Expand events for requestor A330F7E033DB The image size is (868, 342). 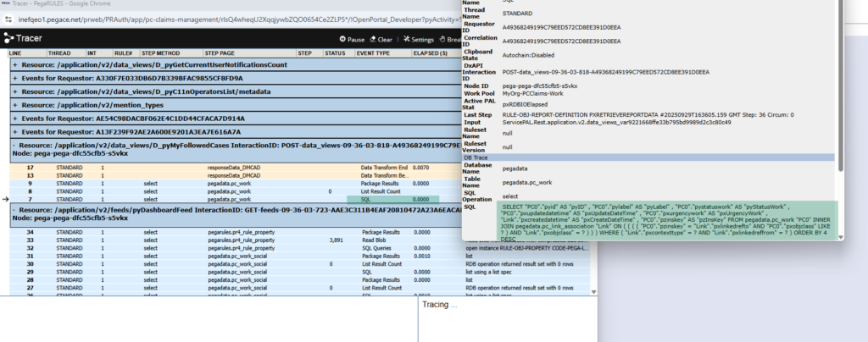pyautogui.click(x=15, y=79)
